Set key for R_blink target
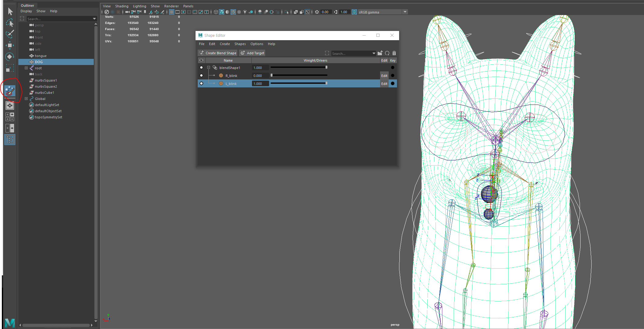This screenshot has height=329, width=644. (x=393, y=75)
